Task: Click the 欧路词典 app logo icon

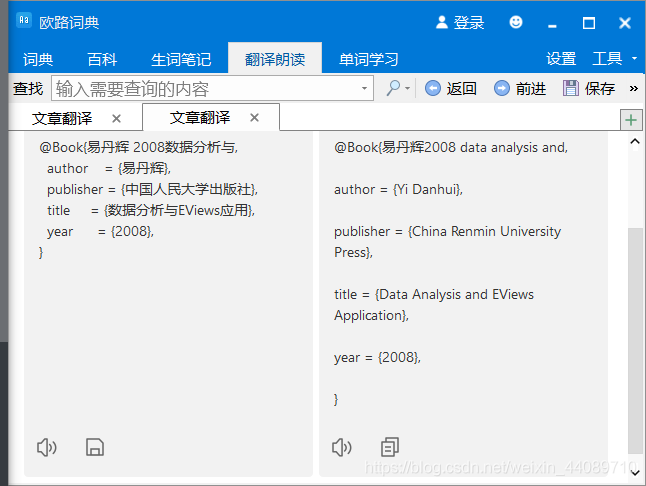Action: (x=24, y=20)
